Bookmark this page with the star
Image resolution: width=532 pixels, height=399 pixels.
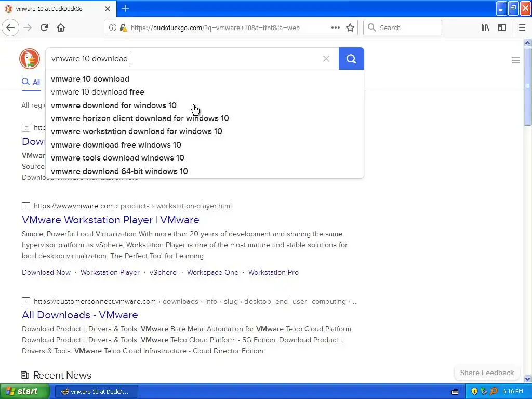350,28
